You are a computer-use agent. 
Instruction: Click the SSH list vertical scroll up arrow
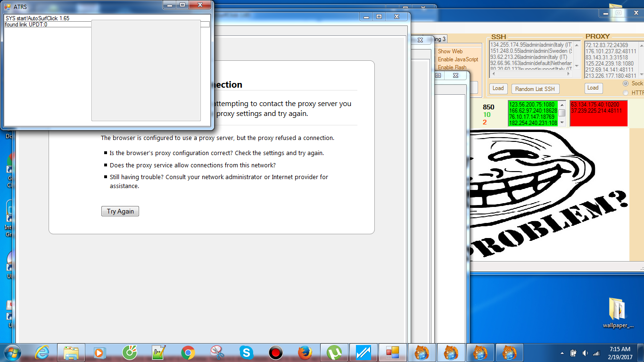point(577,45)
